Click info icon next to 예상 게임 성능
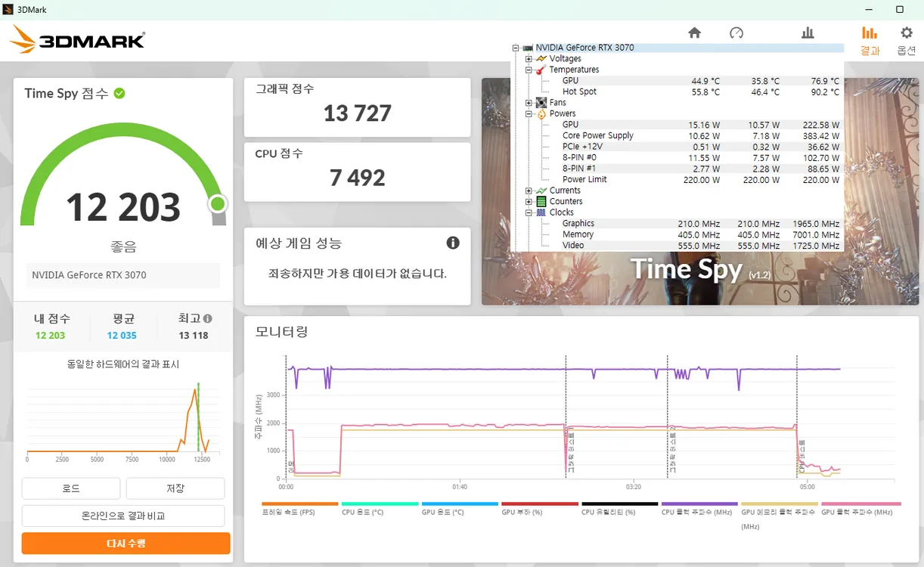The height and width of the screenshot is (567, 924). point(453,243)
